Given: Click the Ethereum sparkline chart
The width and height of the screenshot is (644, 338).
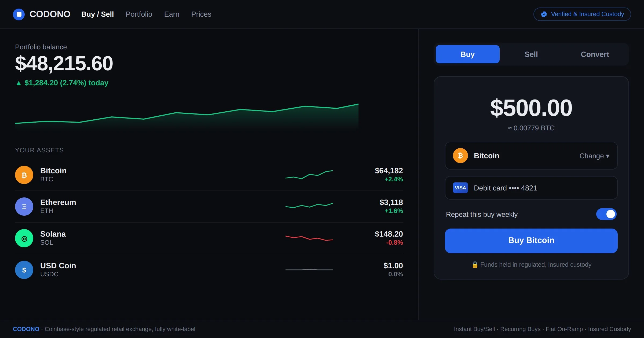Looking at the screenshot, I should click(x=309, y=205).
